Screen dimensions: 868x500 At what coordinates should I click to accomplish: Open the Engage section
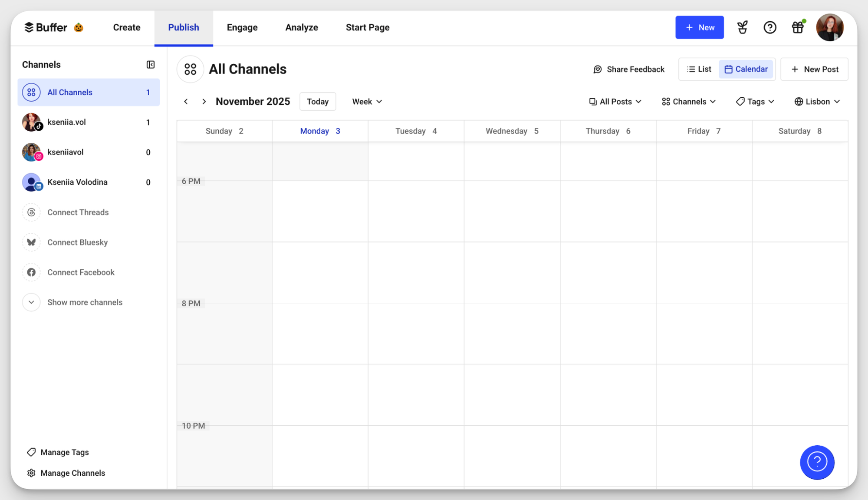click(x=242, y=27)
